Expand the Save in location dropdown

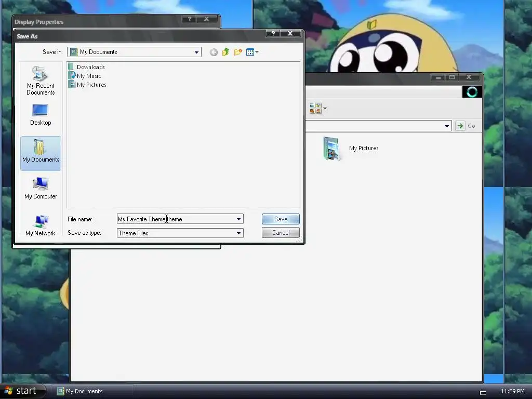pyautogui.click(x=196, y=52)
